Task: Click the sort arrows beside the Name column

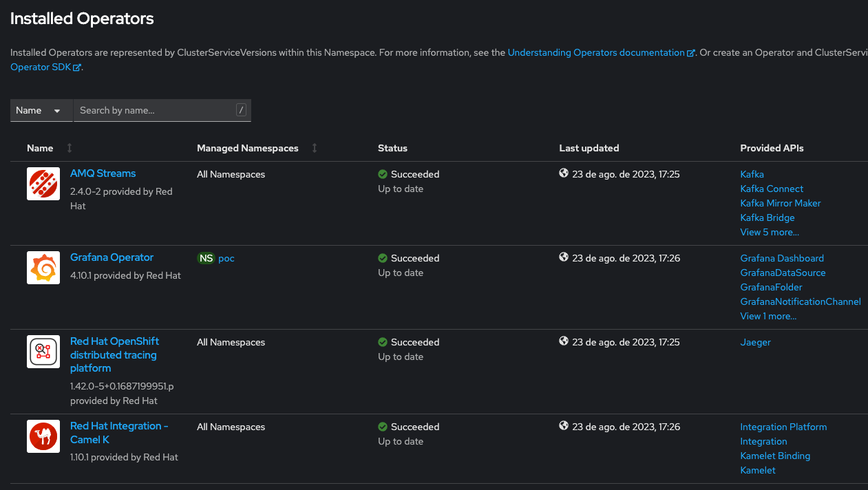Action: (69, 148)
